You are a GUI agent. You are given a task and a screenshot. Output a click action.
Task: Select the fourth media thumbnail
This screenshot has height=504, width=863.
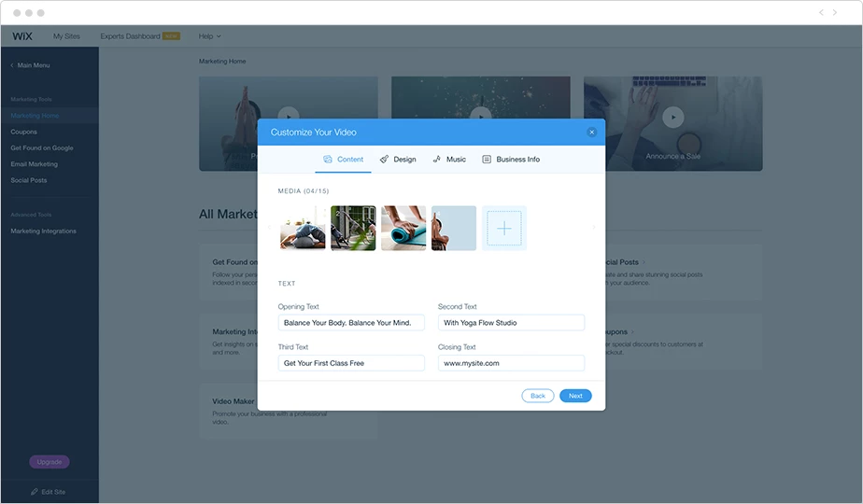(454, 229)
